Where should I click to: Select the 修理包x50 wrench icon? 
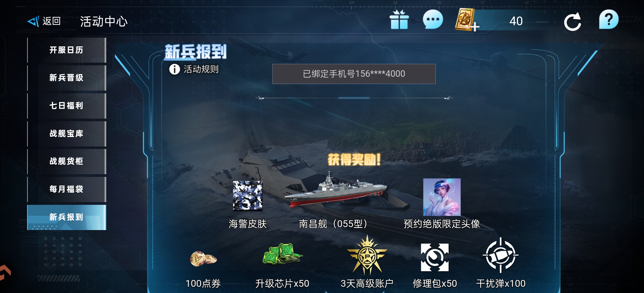(x=434, y=257)
